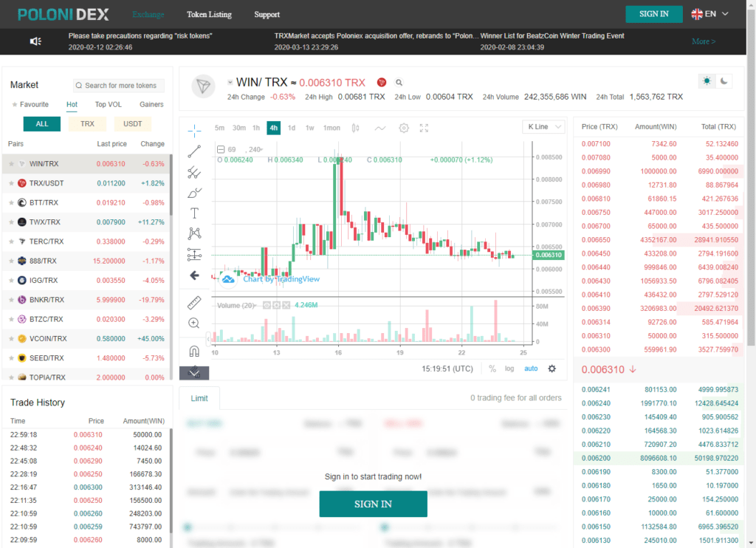
Task: Select BNKR/TRX pair row
Action: tap(86, 300)
